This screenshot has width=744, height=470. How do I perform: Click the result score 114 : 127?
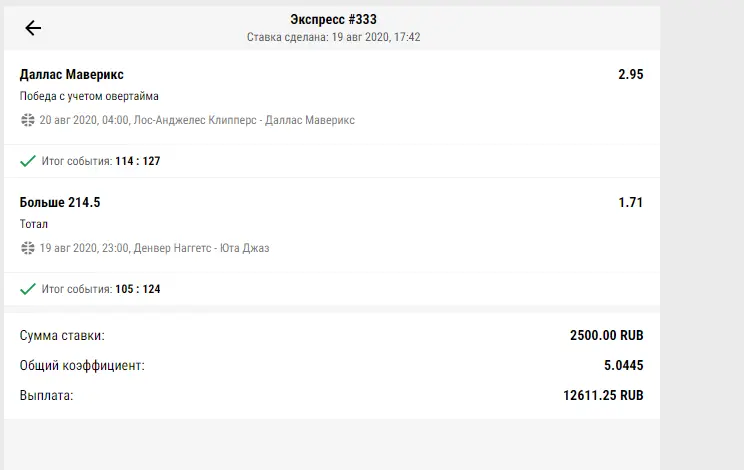tap(138, 161)
